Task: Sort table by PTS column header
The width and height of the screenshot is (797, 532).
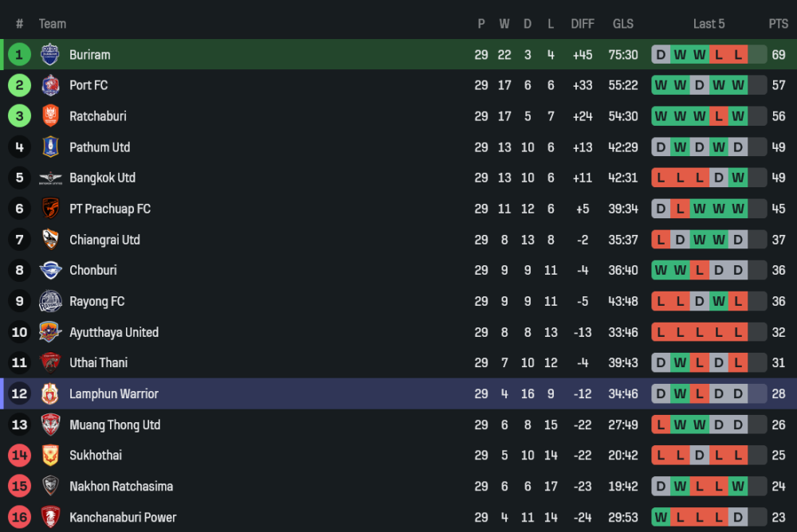Action: tap(778, 24)
